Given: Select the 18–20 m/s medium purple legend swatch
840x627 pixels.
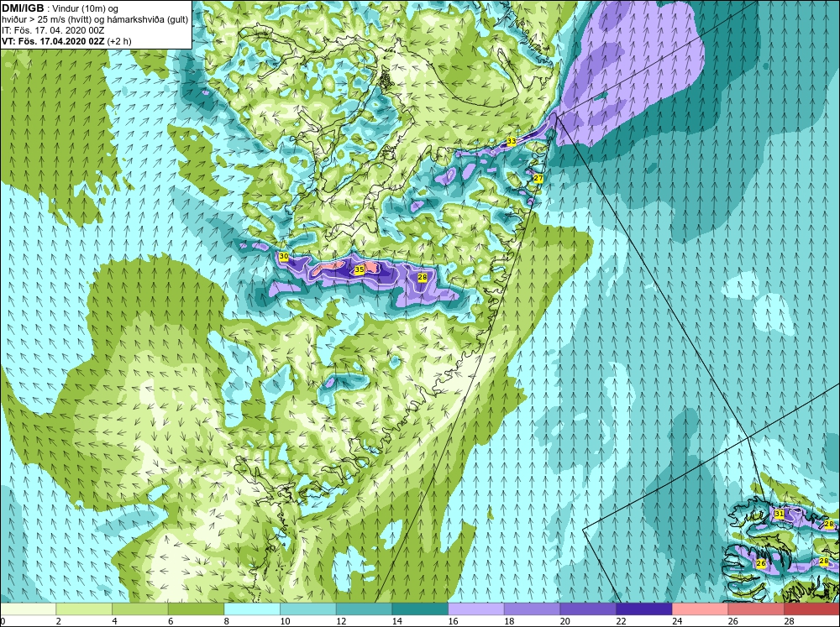Looking at the screenshot, I should click(532, 609).
